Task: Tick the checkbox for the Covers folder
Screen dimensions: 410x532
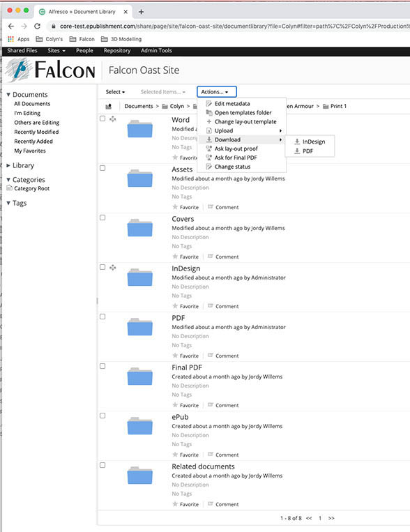Action: (x=102, y=218)
